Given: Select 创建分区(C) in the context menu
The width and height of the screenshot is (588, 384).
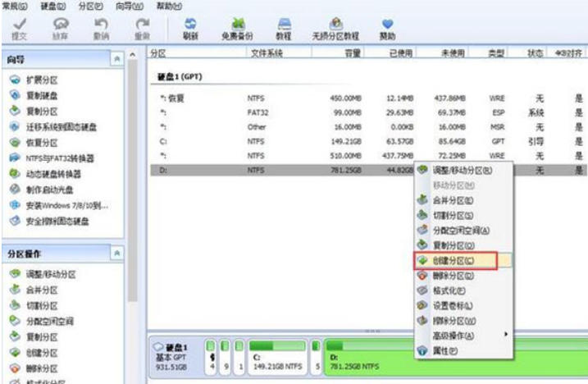Looking at the screenshot, I should pos(463,260).
